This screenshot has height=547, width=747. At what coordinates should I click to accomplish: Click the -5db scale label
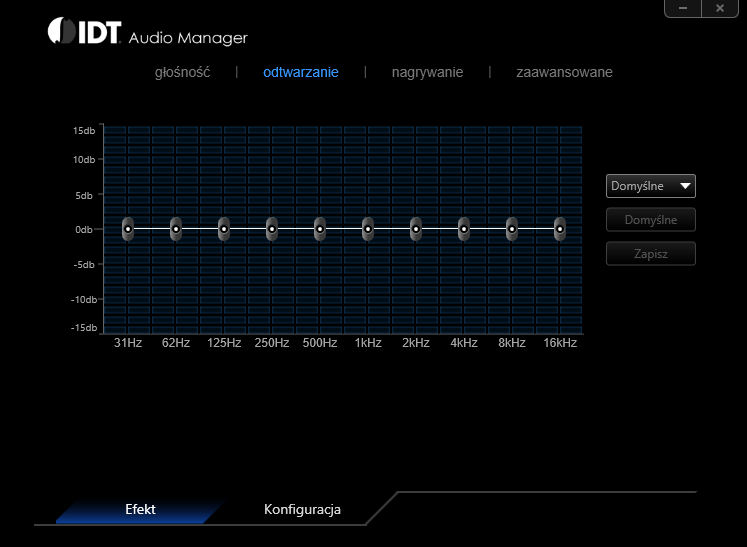(84, 264)
